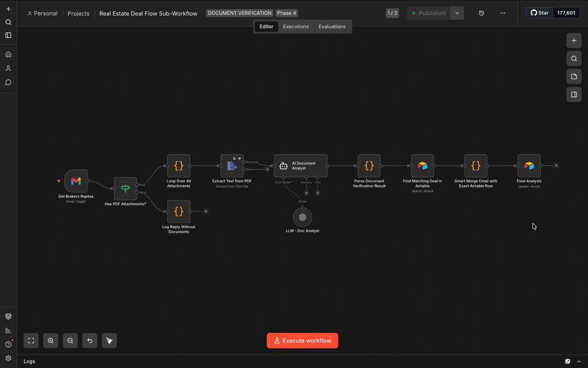Open workflow history clock icon
This screenshot has height=368, width=588.
point(481,13)
